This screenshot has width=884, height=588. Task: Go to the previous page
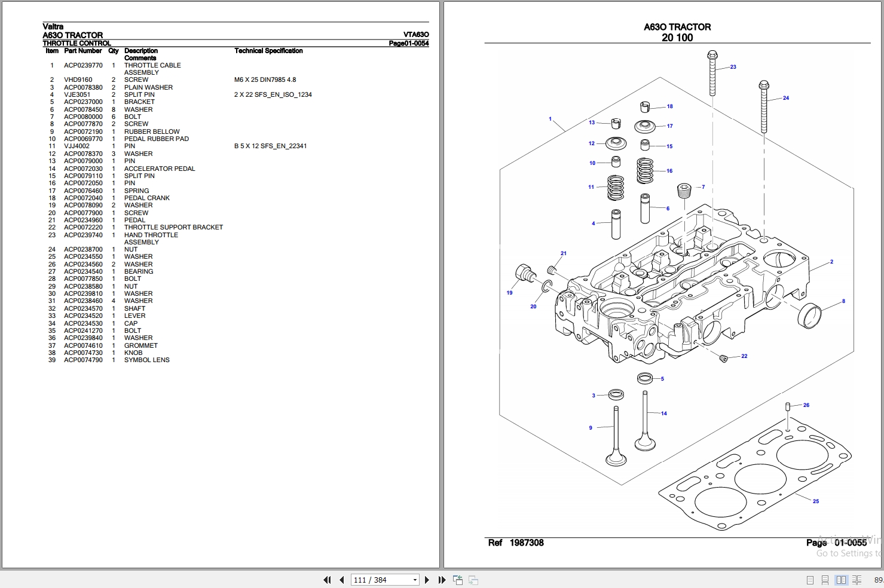point(341,580)
